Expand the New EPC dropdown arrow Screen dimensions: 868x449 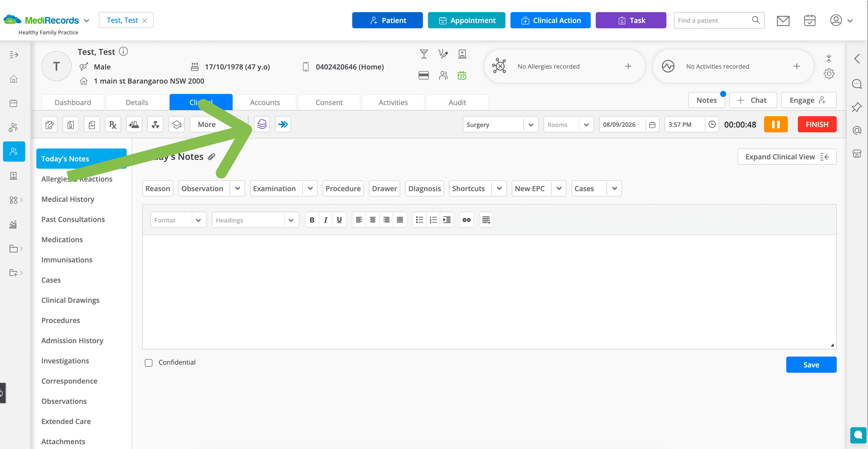(559, 189)
